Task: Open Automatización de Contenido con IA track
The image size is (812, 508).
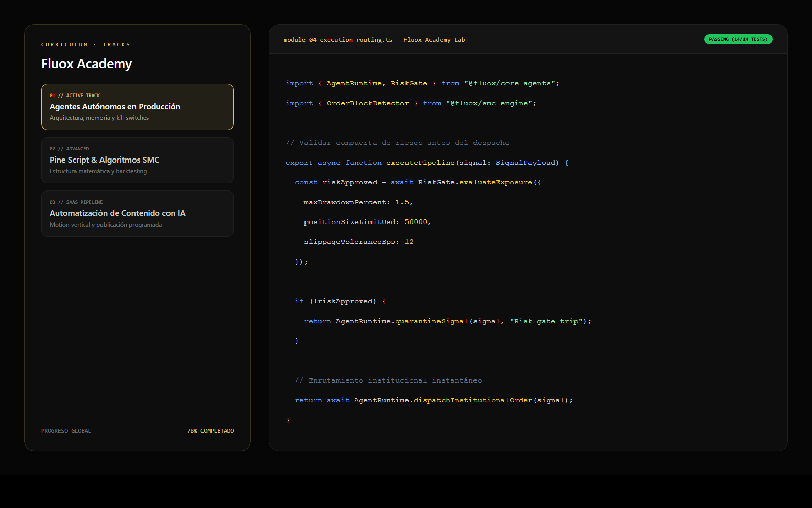Action: (x=138, y=213)
